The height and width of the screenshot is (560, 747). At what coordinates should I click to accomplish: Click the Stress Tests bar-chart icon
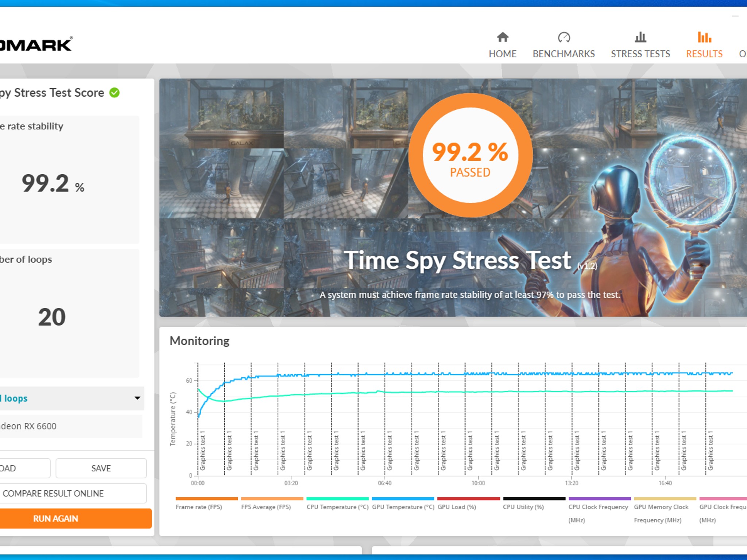[640, 37]
